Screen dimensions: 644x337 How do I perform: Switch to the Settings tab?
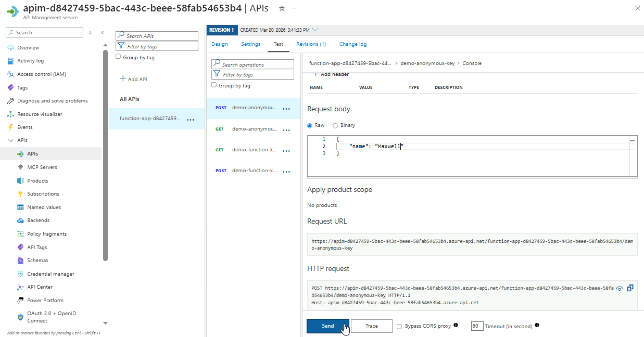250,44
